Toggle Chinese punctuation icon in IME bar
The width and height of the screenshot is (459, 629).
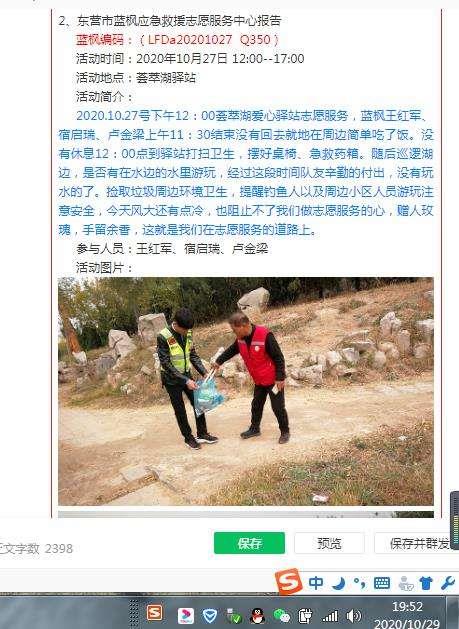359,583
